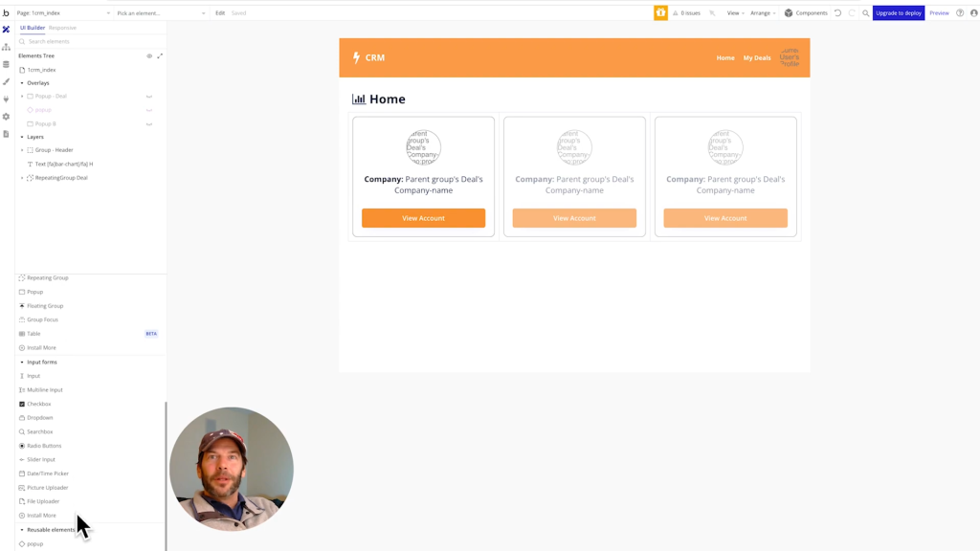Select the Input element tool
Viewport: 980px width, 551px height.
click(33, 376)
